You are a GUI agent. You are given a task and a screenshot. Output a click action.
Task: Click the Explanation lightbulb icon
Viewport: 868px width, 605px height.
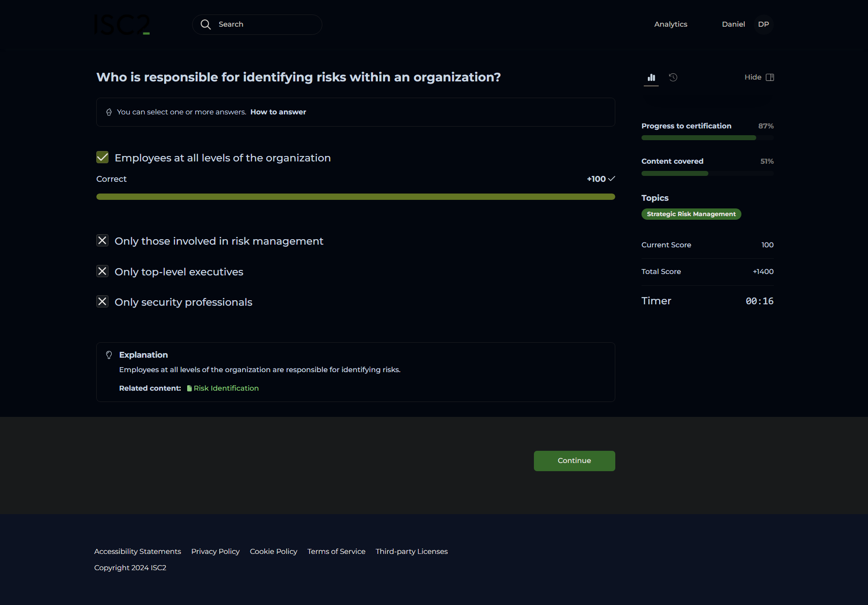coord(109,355)
